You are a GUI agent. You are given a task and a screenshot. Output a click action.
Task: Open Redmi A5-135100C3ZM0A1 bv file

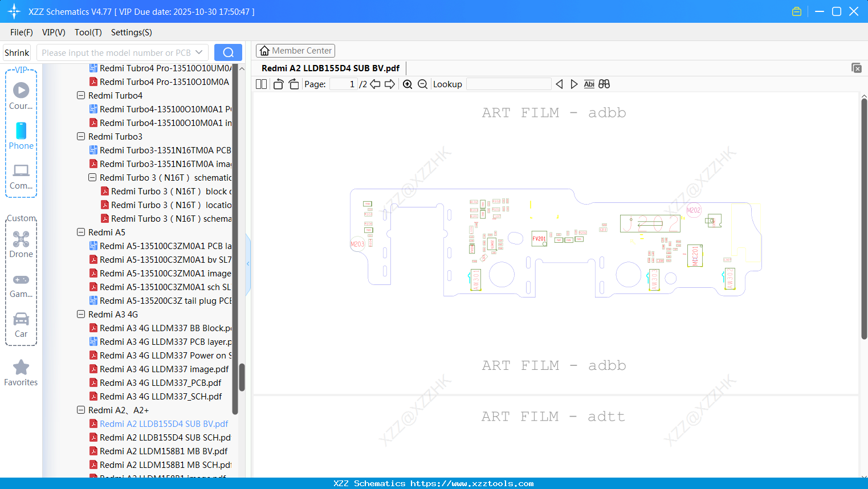[161, 260]
